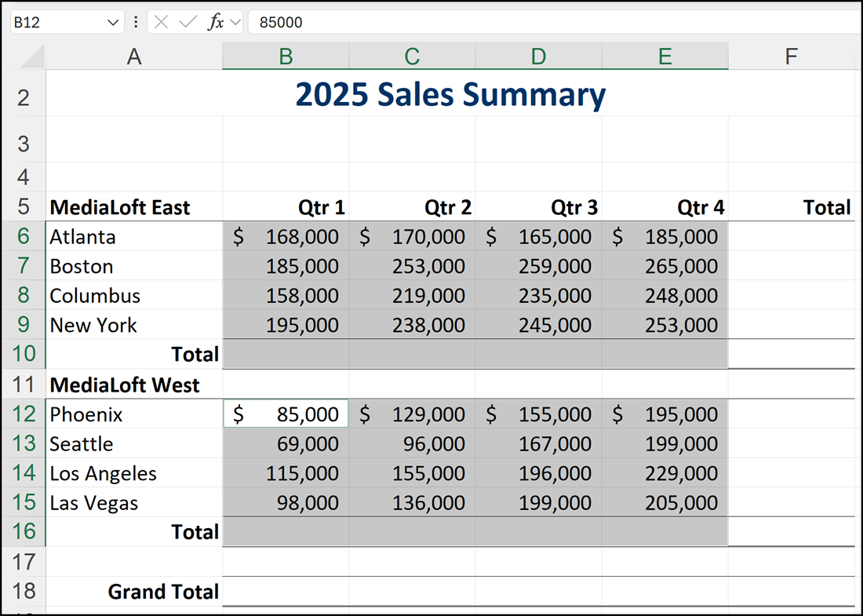The width and height of the screenshot is (863, 616).
Task: Click inside the Name Box showing B12
Action: click(55, 22)
